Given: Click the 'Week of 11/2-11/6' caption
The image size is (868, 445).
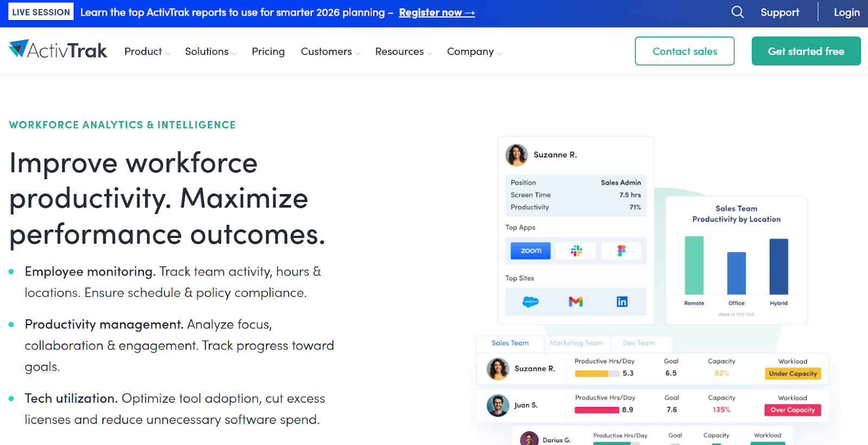Looking at the screenshot, I should click(x=736, y=315).
